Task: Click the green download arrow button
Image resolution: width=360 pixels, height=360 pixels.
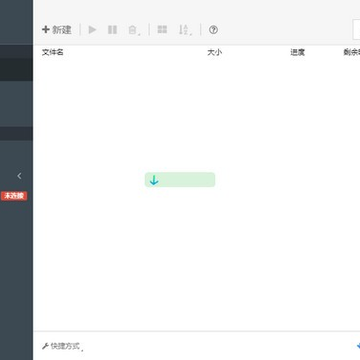Action: 180,180
